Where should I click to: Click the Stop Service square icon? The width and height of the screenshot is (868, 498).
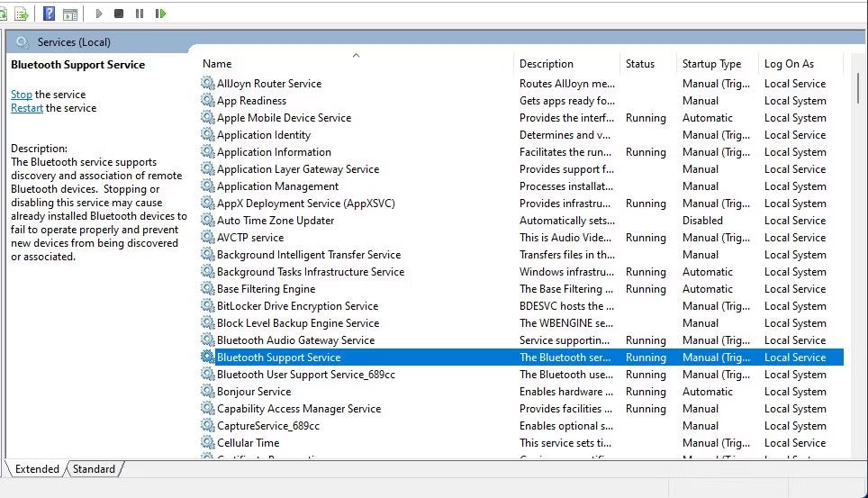pos(119,14)
